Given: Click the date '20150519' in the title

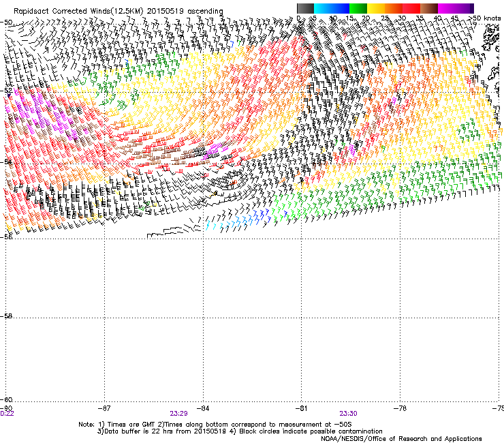Looking at the screenshot, I should [166, 12].
